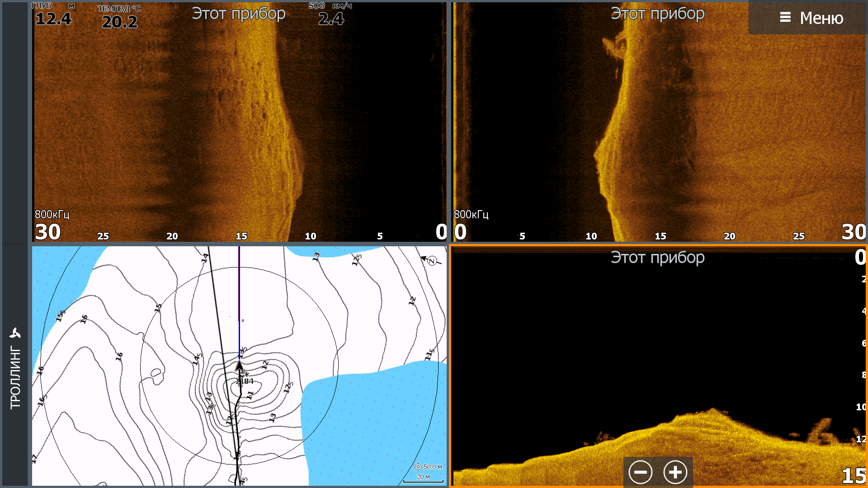Tap the depth reading 12.4

(x=53, y=19)
